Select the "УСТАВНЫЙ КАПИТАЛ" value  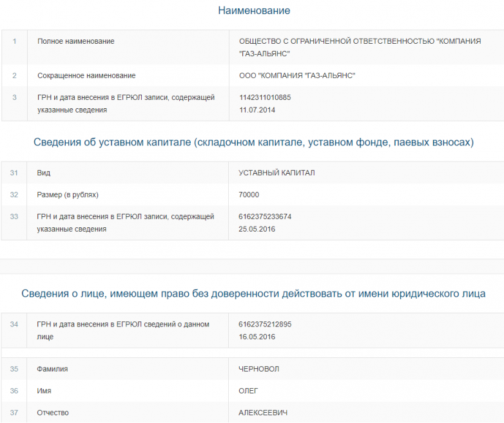coord(276,173)
